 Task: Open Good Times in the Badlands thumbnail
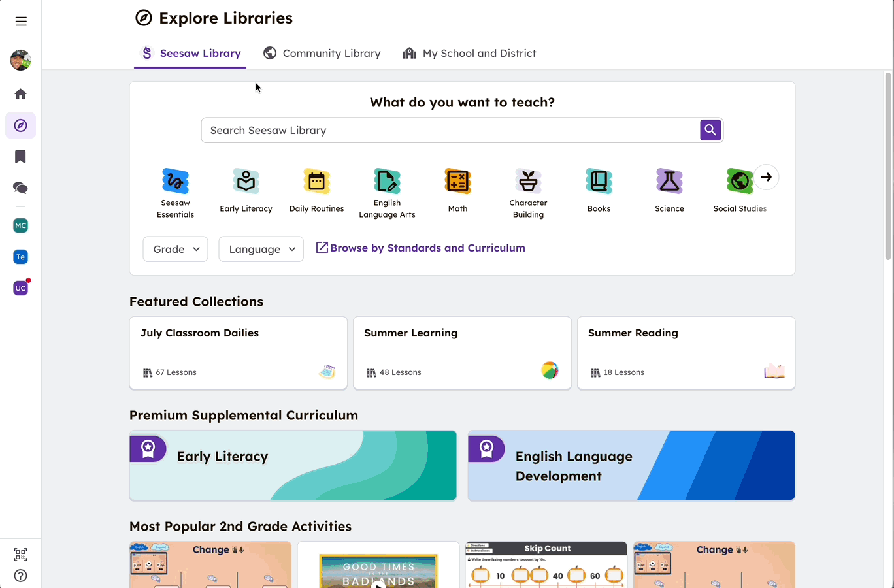coord(378,564)
